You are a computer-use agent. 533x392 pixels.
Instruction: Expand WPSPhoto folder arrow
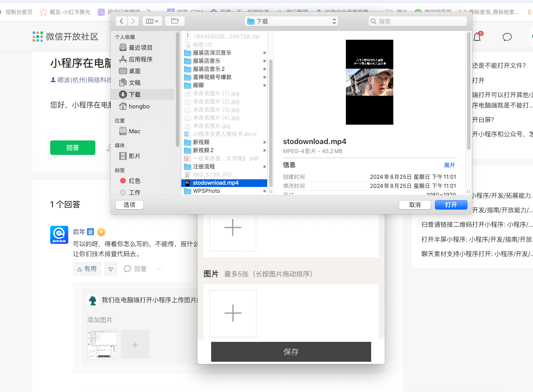(264, 191)
